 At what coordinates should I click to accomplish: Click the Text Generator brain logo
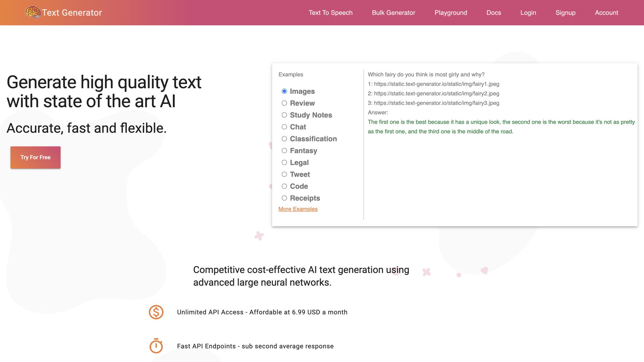[32, 12]
